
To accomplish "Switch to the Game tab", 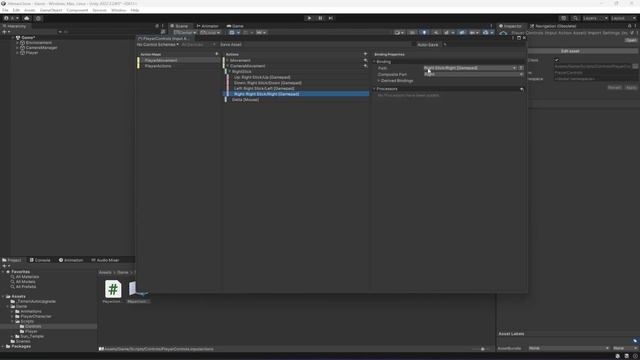I will [235, 26].
